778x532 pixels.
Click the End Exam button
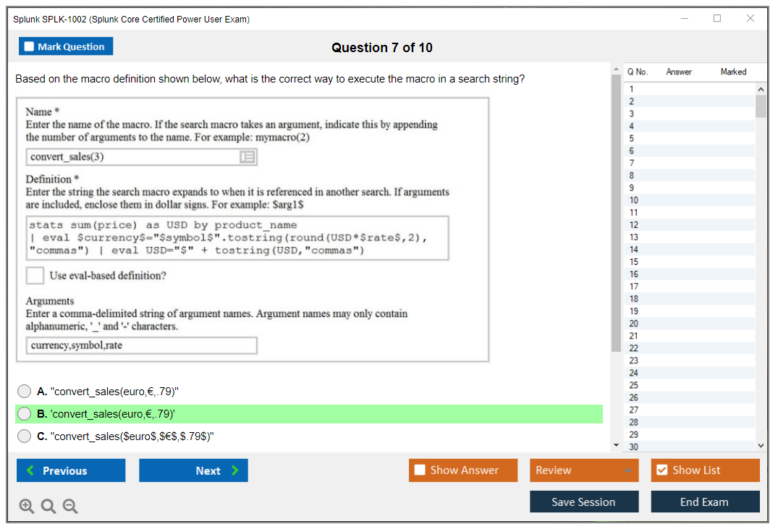pos(705,502)
